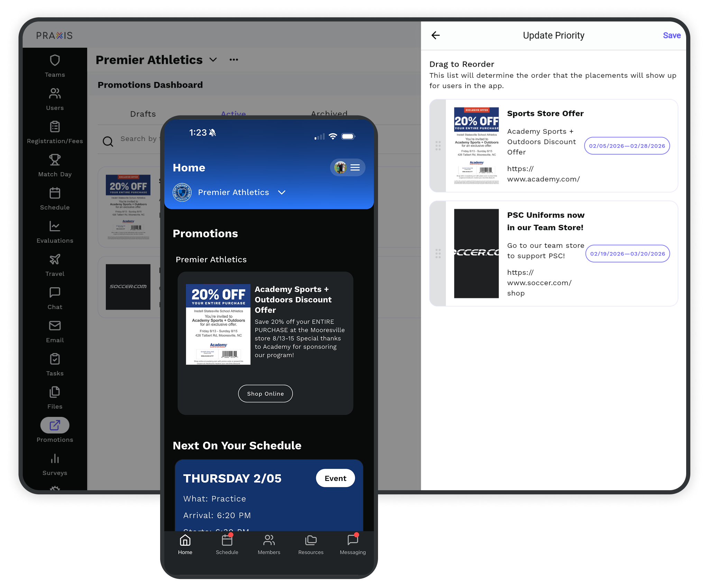Click the back arrow in Update Priority
709x588 pixels.
point(436,35)
